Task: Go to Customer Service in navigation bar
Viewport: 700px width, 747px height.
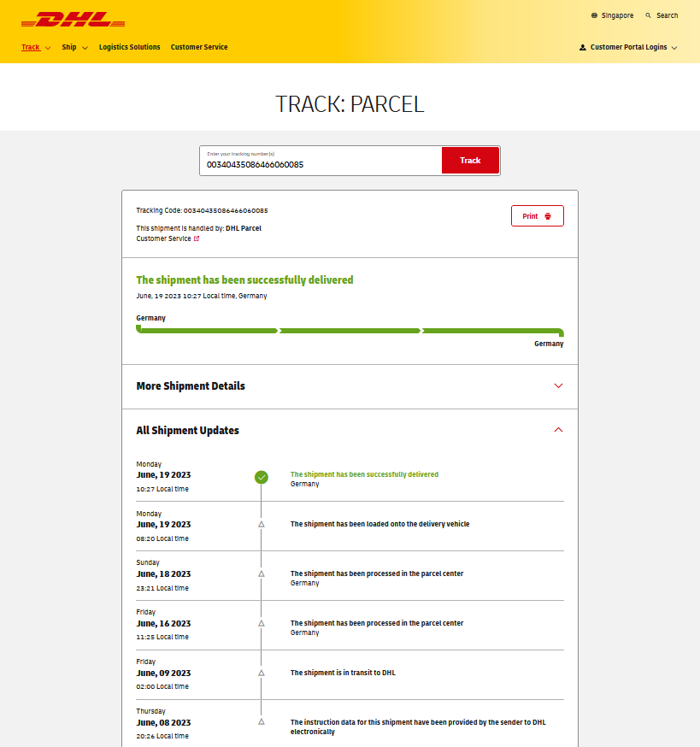Action: click(199, 48)
